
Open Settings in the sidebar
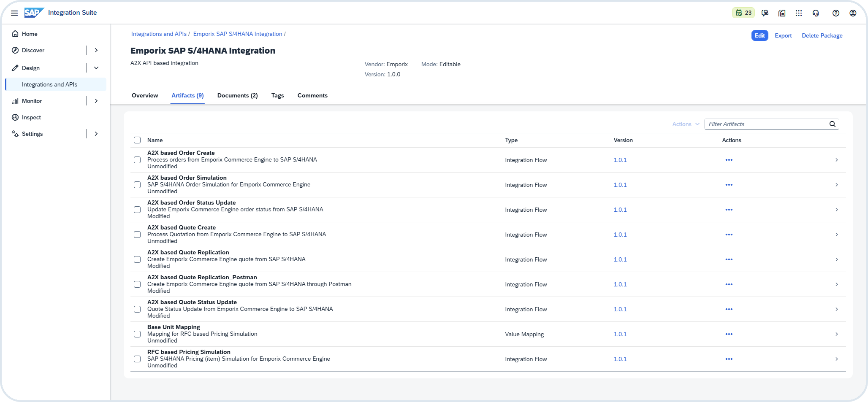pyautogui.click(x=32, y=134)
